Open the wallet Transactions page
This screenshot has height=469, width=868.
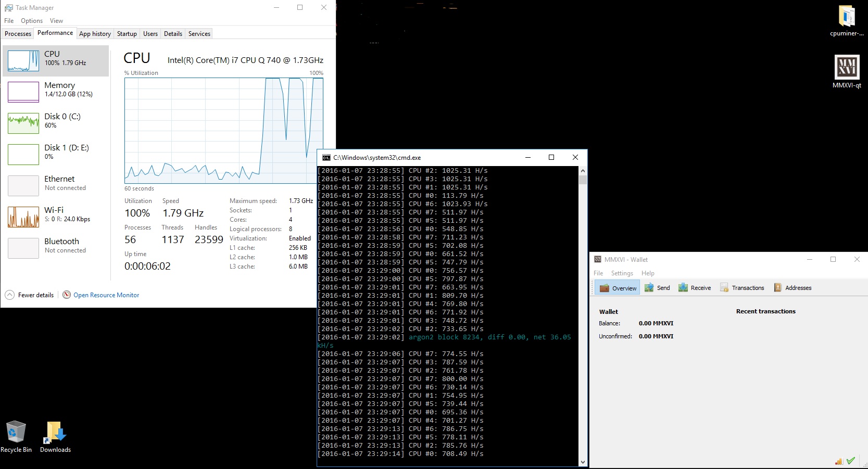(742, 288)
